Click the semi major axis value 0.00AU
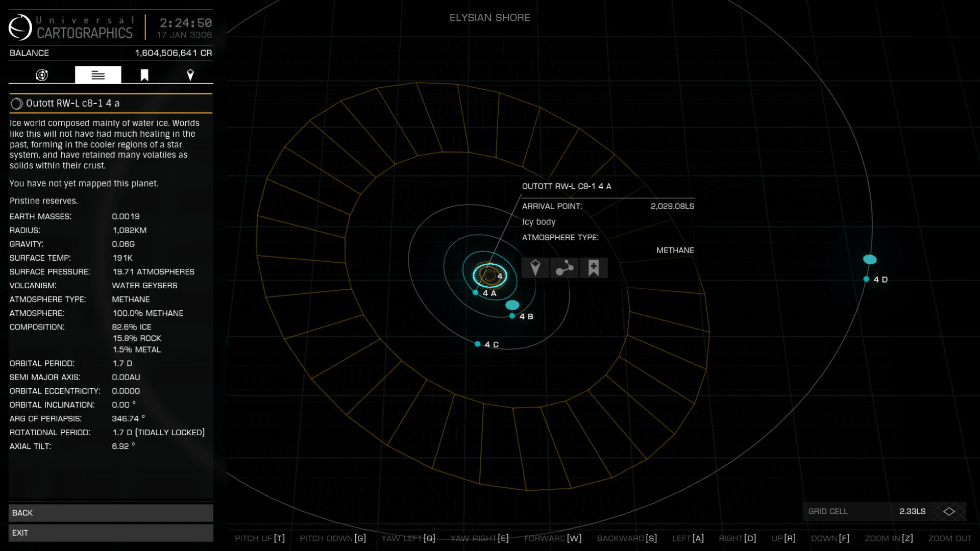This screenshot has width=980, height=551. pos(126,377)
